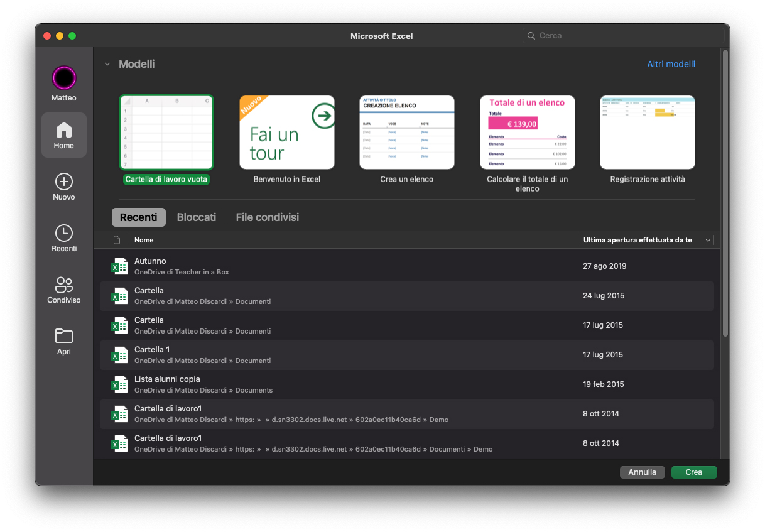Screen dimensions: 765x532
Task: Click the Crea button
Action: [694, 472]
